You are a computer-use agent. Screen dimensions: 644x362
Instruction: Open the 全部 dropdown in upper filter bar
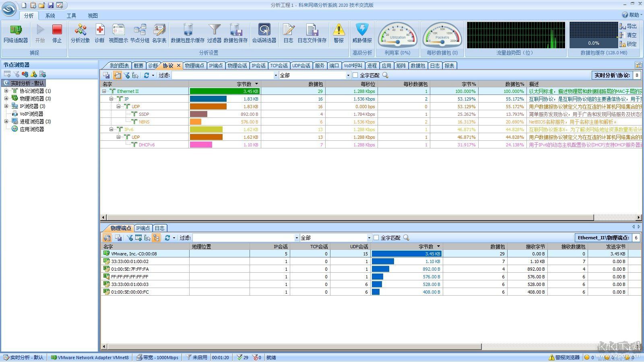tap(348, 75)
